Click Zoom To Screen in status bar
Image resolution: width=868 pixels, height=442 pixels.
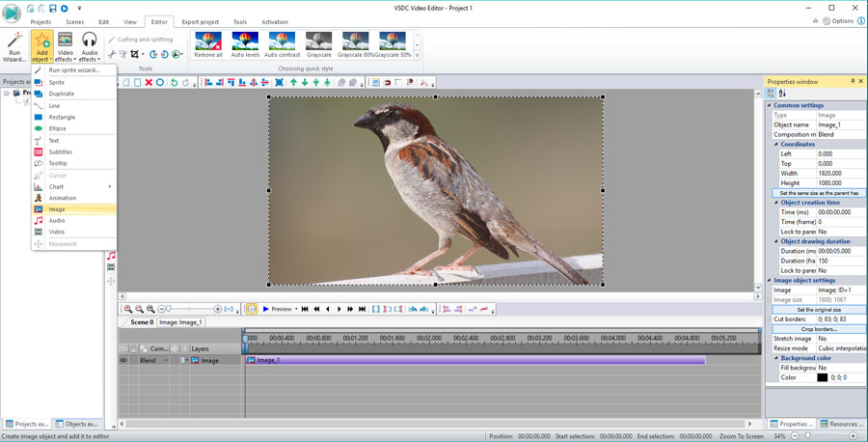[x=741, y=436]
